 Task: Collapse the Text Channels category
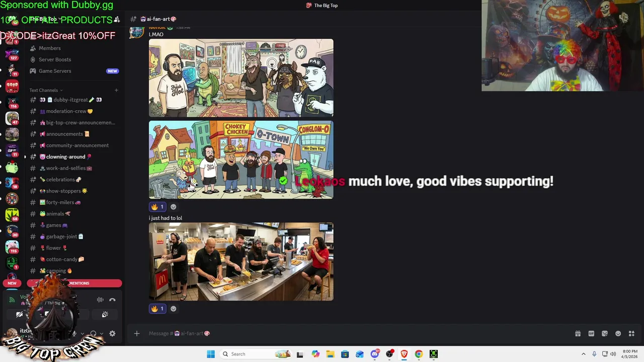pyautogui.click(x=46, y=90)
